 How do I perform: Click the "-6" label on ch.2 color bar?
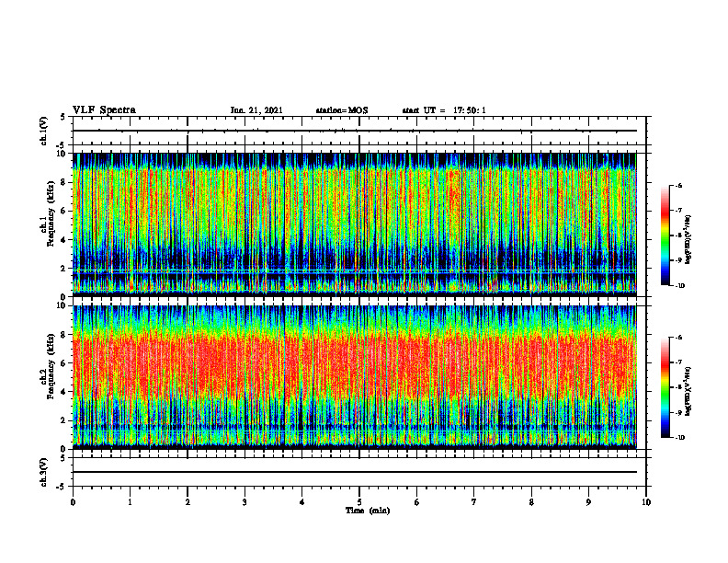pos(678,338)
